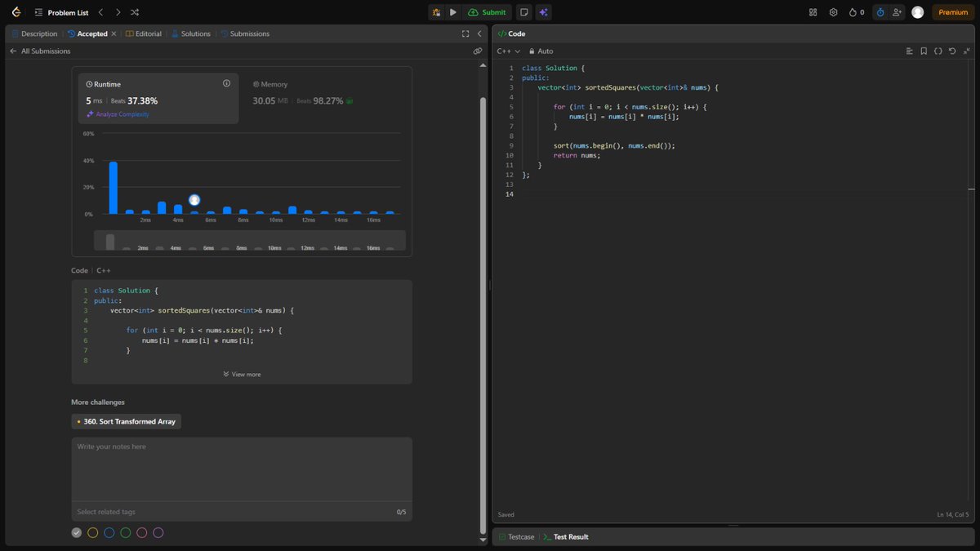This screenshot has height=551, width=980.
Task: Click the invite user icon
Action: [898, 12]
